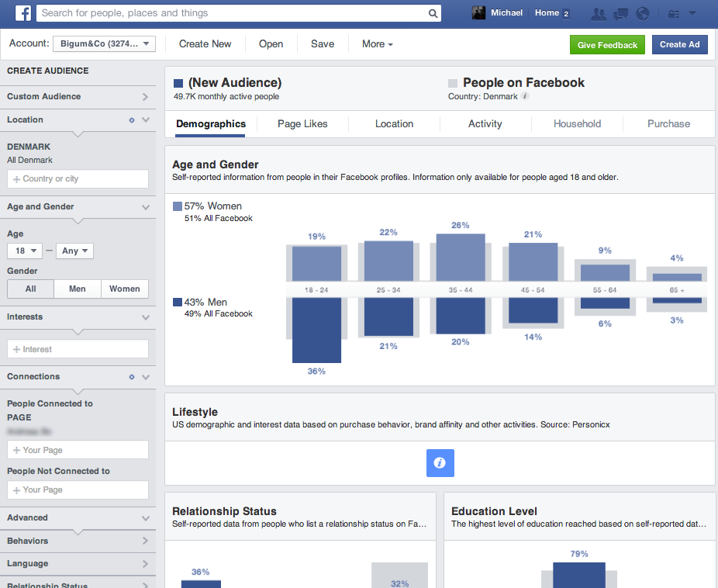Switch to the Demographics tab
Screen dimensions: 718x588
coord(211,124)
